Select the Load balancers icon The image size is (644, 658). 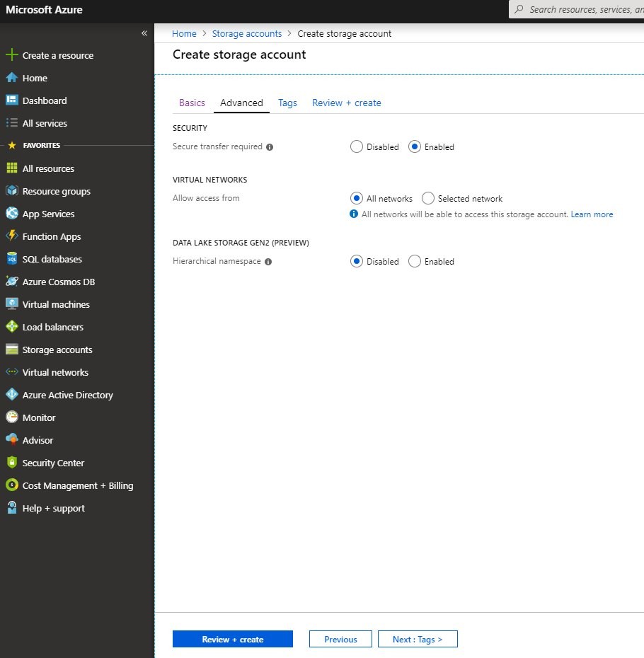tap(11, 327)
